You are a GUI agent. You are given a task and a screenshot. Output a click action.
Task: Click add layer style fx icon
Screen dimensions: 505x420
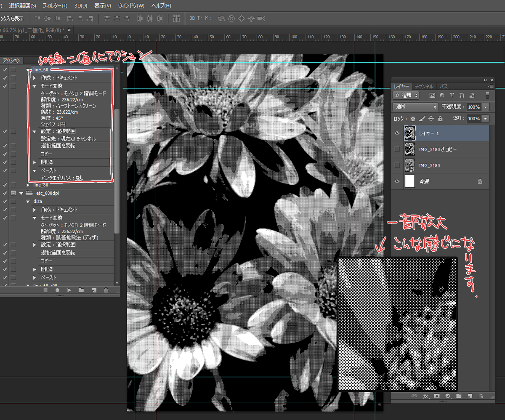click(425, 396)
